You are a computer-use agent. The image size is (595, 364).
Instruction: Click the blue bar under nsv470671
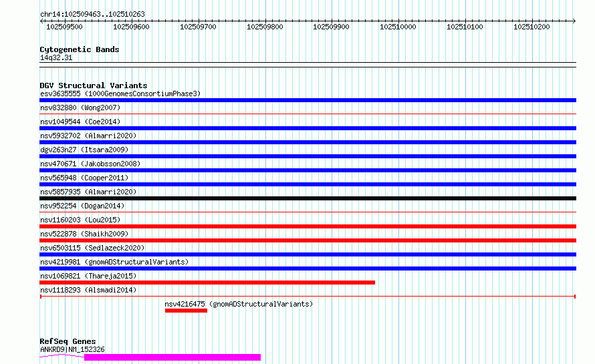point(308,170)
